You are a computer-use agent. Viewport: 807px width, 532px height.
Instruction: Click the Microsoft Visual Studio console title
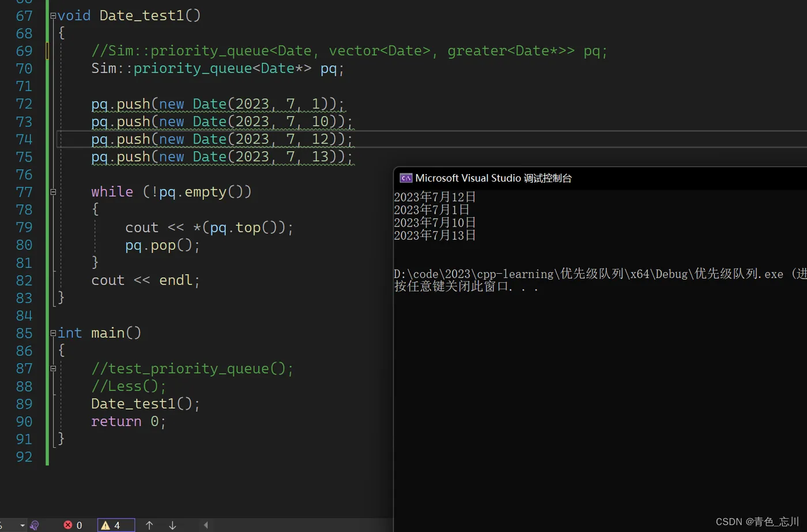[x=493, y=178]
